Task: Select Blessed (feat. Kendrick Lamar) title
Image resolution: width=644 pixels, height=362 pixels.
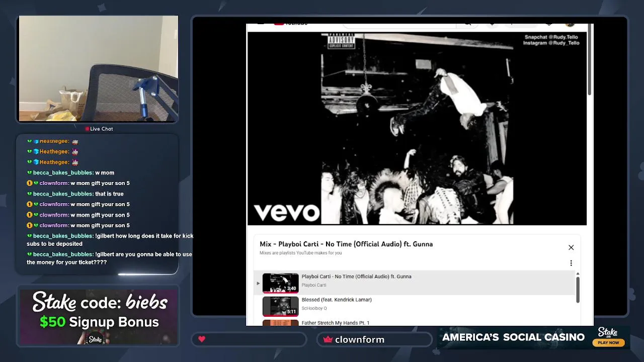Action: (x=337, y=300)
